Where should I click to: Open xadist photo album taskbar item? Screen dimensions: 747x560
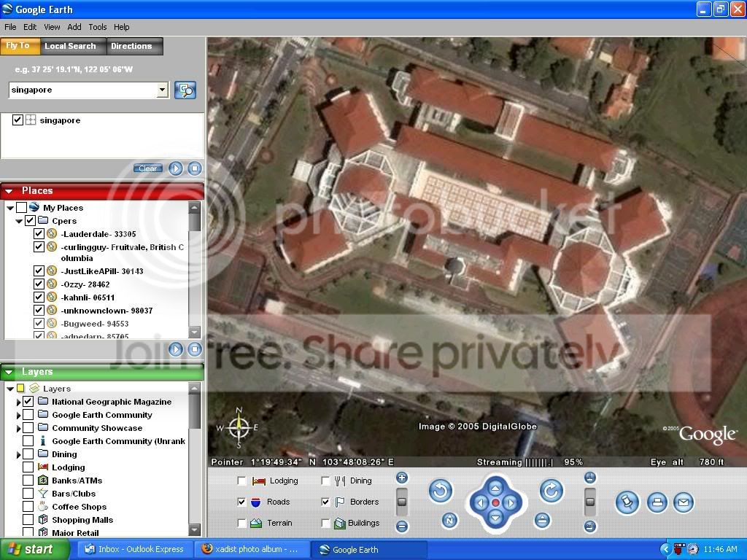coord(250,549)
